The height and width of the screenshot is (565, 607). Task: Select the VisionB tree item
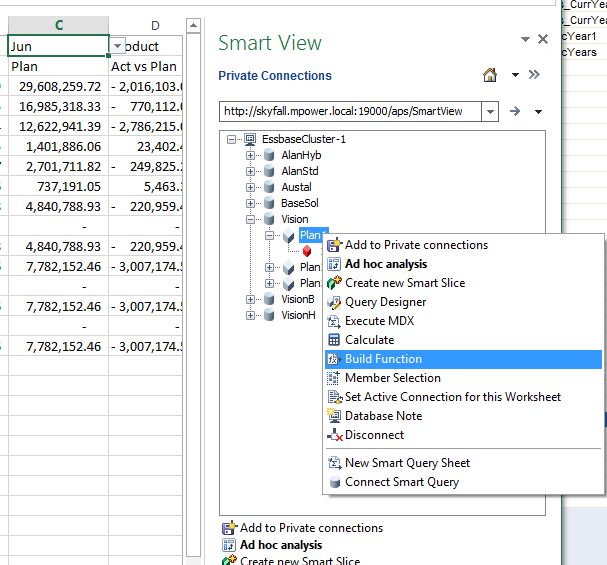(x=298, y=299)
